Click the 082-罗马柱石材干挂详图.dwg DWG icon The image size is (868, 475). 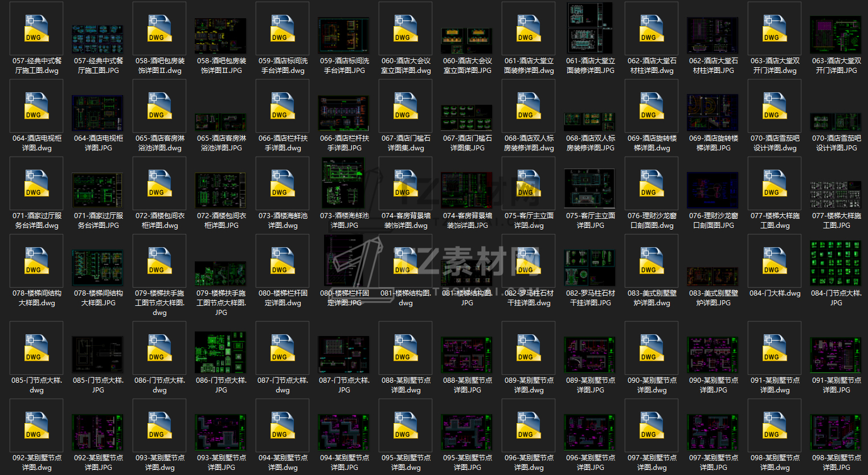click(529, 261)
